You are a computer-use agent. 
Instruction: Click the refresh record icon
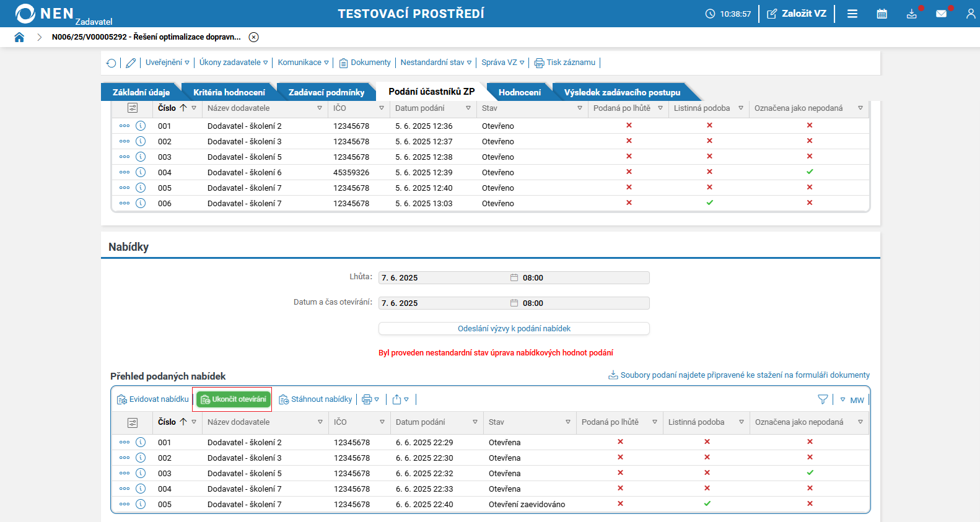point(112,63)
